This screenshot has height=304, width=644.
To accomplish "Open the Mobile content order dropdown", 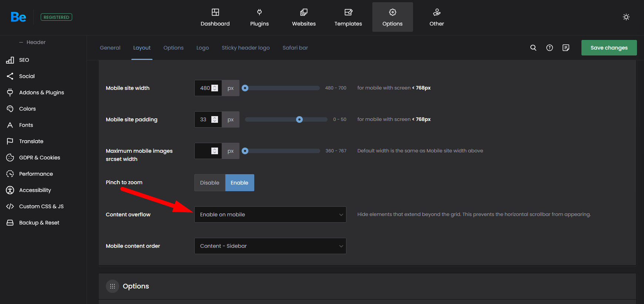I will [x=270, y=246].
